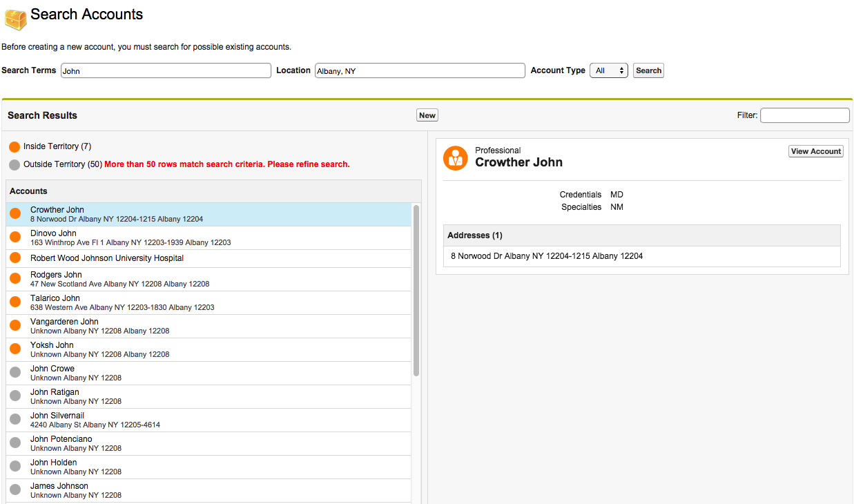Click the accounts list scrollbar

[416, 290]
